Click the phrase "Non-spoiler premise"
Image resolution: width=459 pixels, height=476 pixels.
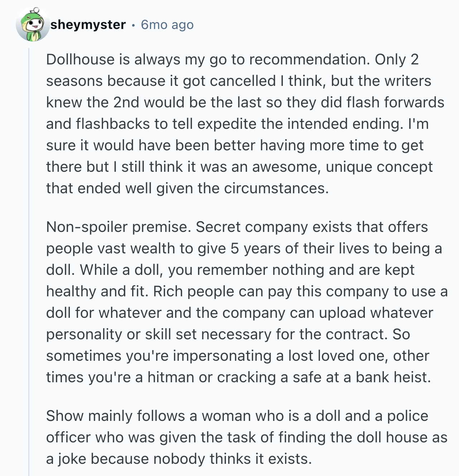point(117,227)
